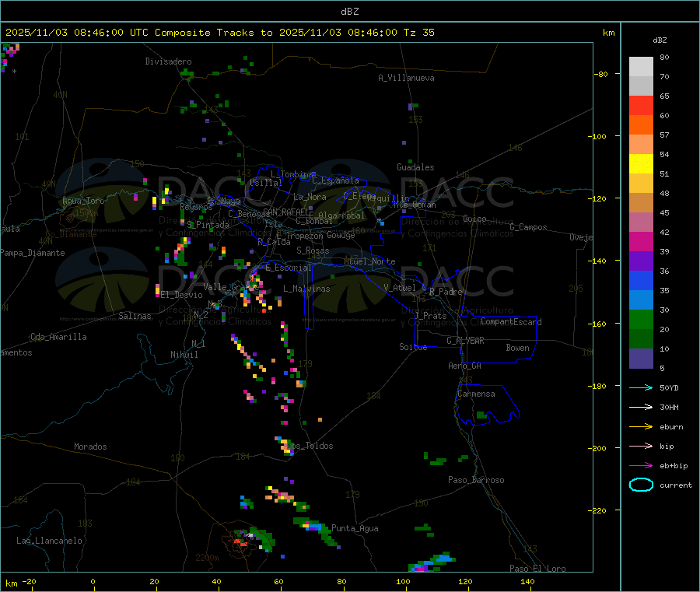Click the 'Paso_Barroso' map label
Image resolution: width=700 pixels, height=592 pixels.
coord(476,480)
